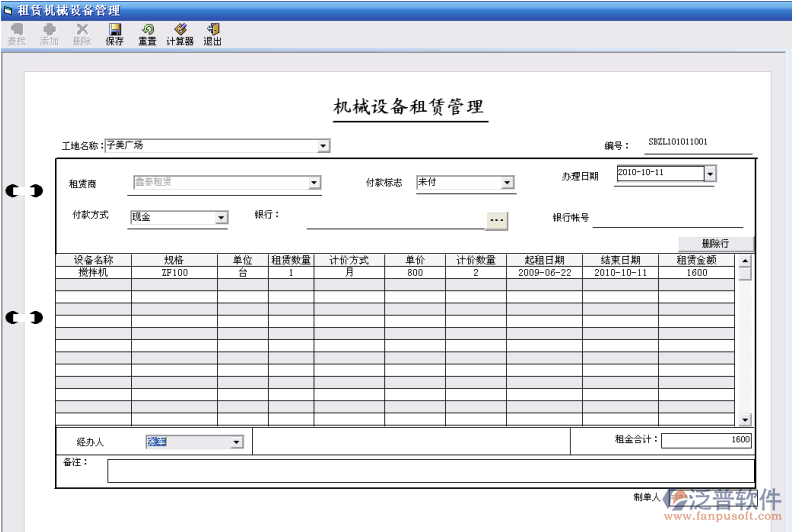Click the 保存 (Save) toolbar icon

115,34
